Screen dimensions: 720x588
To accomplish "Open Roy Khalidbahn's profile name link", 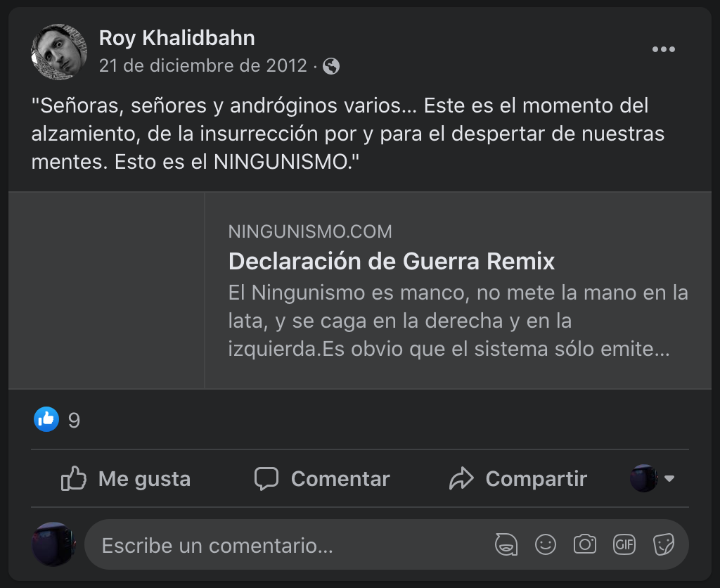I will pyautogui.click(x=176, y=38).
